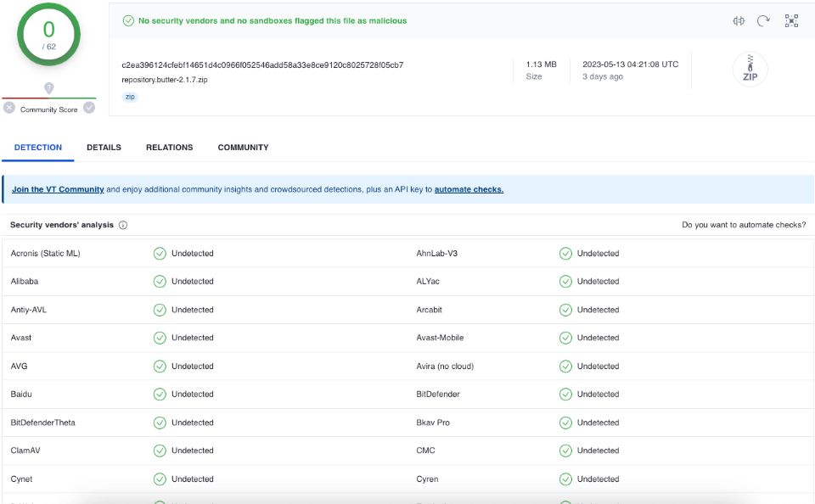Click the ZIP file type icon
The image size is (815, 504).
tap(750, 69)
